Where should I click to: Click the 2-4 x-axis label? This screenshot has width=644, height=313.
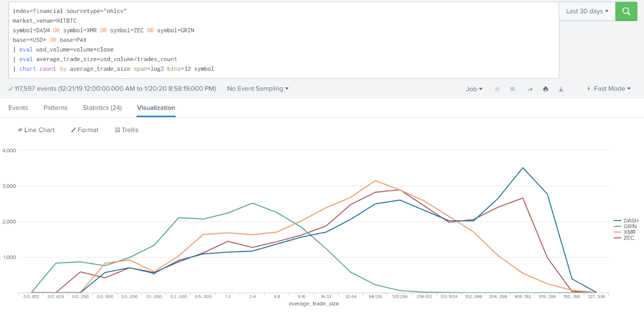click(252, 297)
